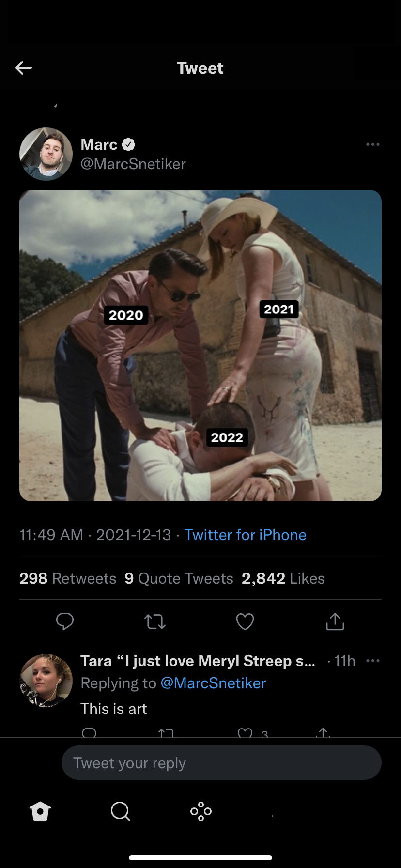
Task: Retweet Marc's tweet
Action: [x=155, y=621]
